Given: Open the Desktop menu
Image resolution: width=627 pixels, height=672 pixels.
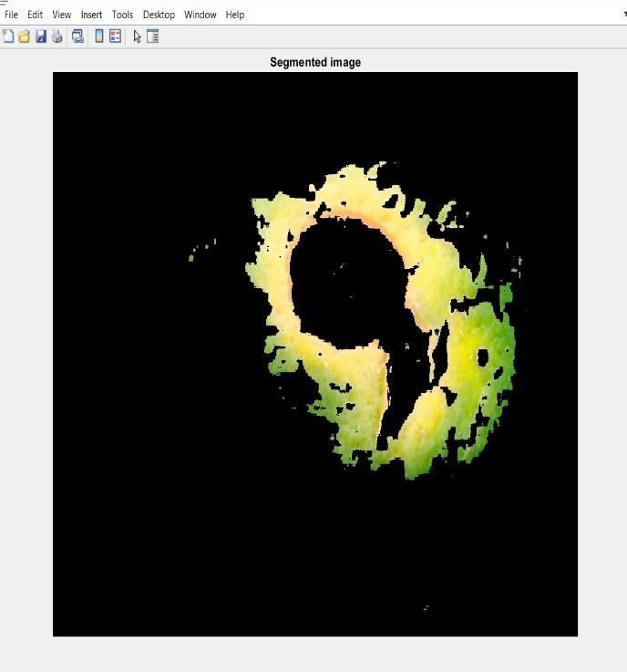Looking at the screenshot, I should coord(159,15).
